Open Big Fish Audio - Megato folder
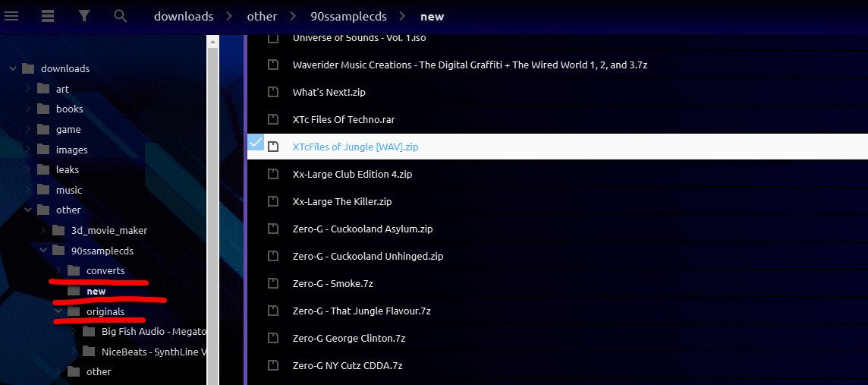Viewport: 868px width, 385px height. 154,331
